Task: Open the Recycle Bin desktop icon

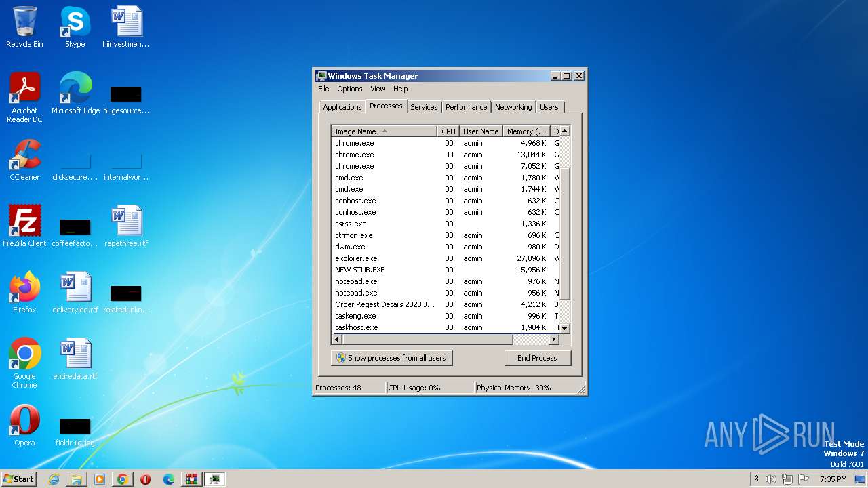Action: 24,27
